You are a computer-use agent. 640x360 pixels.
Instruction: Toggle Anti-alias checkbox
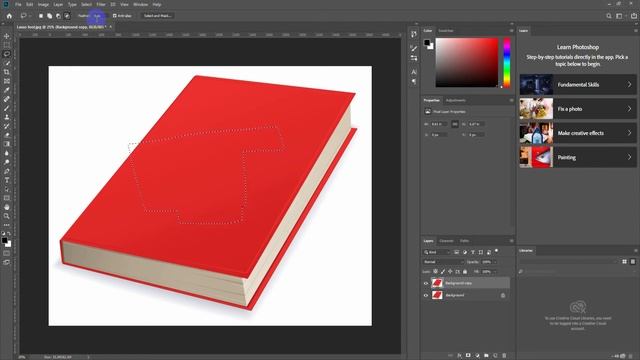click(x=115, y=16)
